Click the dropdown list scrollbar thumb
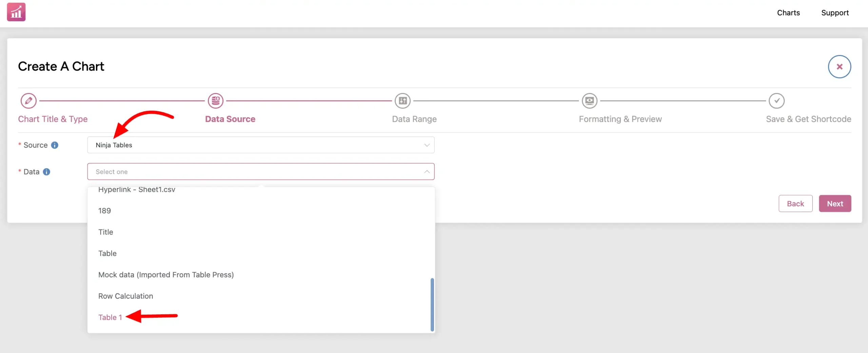This screenshot has width=868, height=353. (432, 304)
